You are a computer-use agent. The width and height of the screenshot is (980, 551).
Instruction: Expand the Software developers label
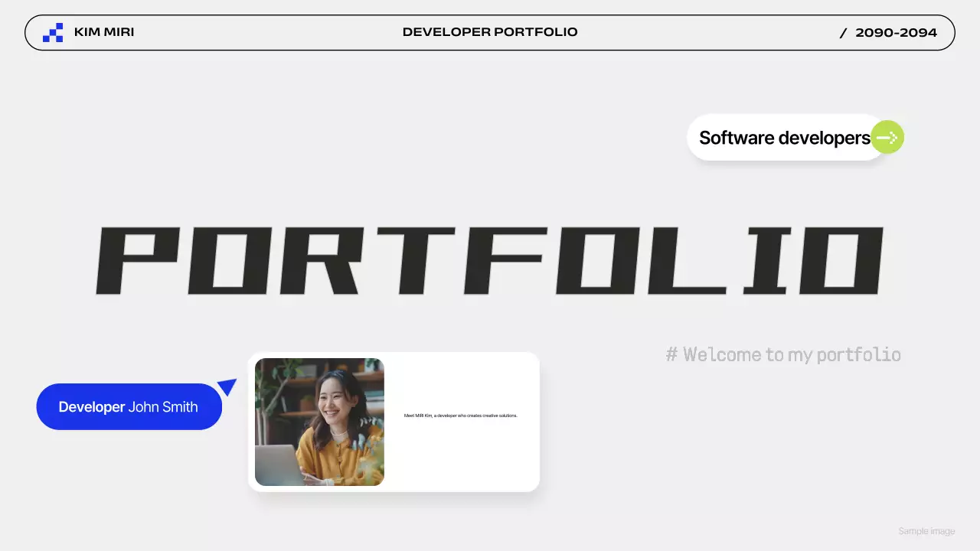[784, 138]
